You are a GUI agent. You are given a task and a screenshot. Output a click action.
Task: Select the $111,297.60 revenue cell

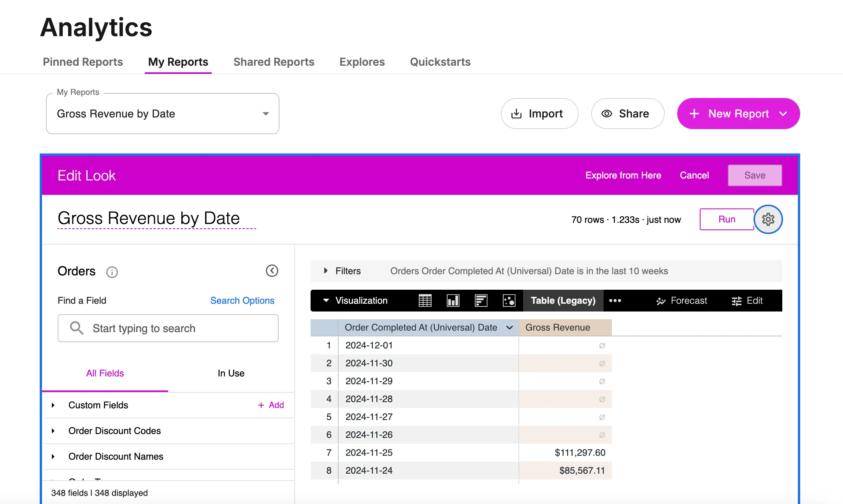(565, 453)
